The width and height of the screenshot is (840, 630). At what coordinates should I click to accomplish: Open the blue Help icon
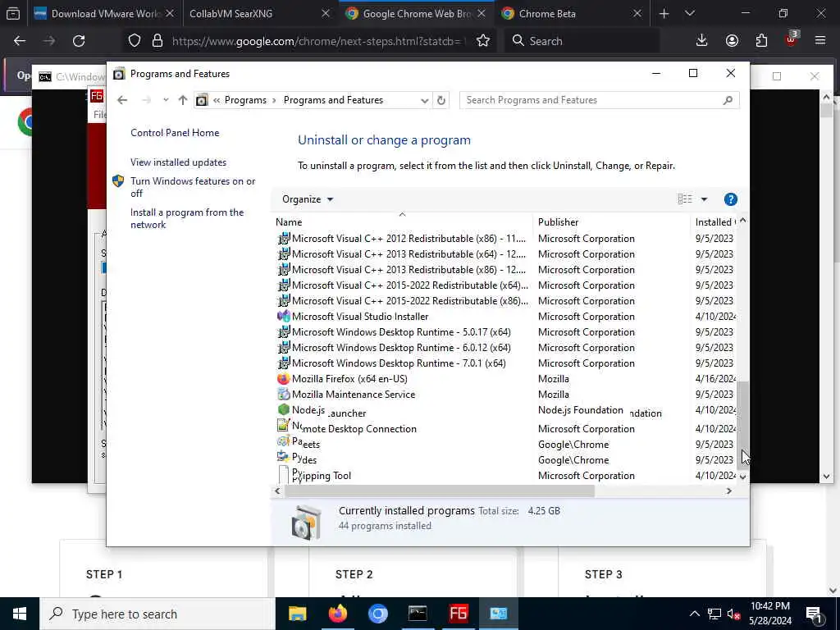pyautogui.click(x=730, y=199)
